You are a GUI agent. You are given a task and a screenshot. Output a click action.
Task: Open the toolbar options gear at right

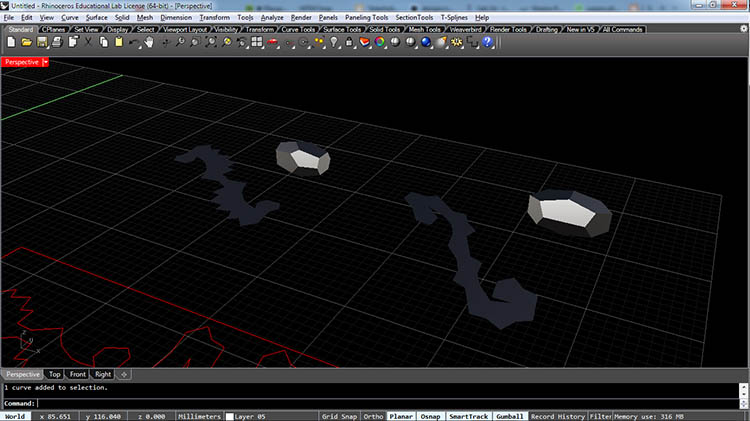point(744,29)
